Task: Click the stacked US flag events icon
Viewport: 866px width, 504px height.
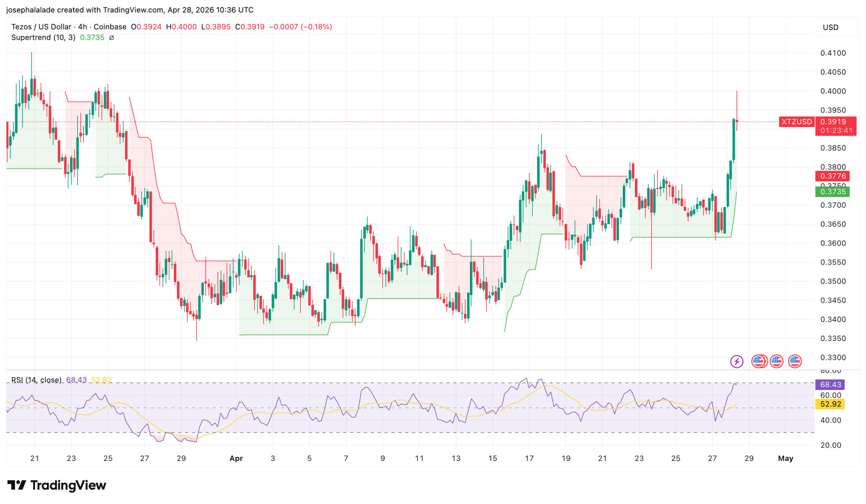Action: [x=759, y=361]
